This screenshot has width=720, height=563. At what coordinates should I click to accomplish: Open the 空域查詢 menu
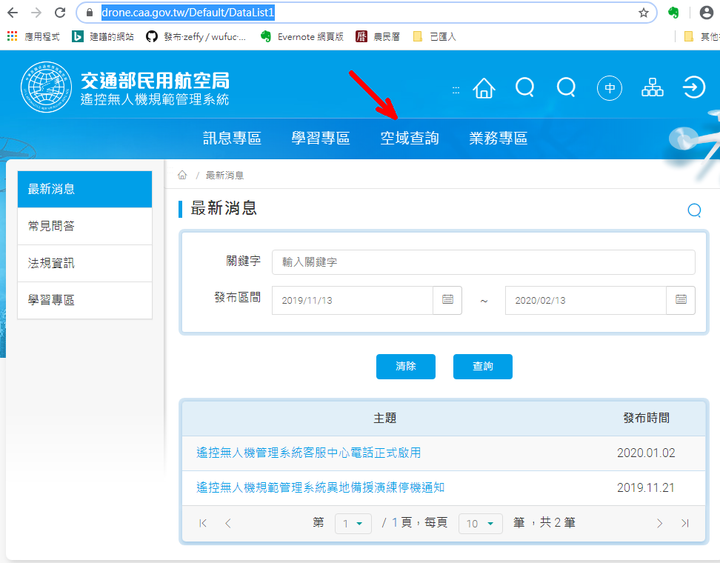tap(410, 138)
